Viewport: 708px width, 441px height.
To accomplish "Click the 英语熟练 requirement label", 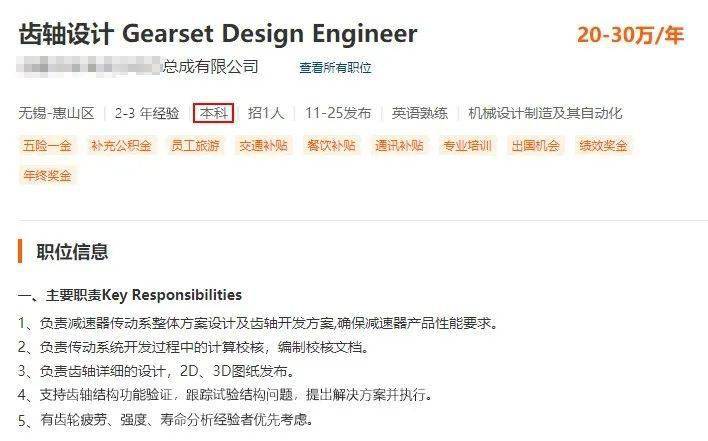I will 419,113.
